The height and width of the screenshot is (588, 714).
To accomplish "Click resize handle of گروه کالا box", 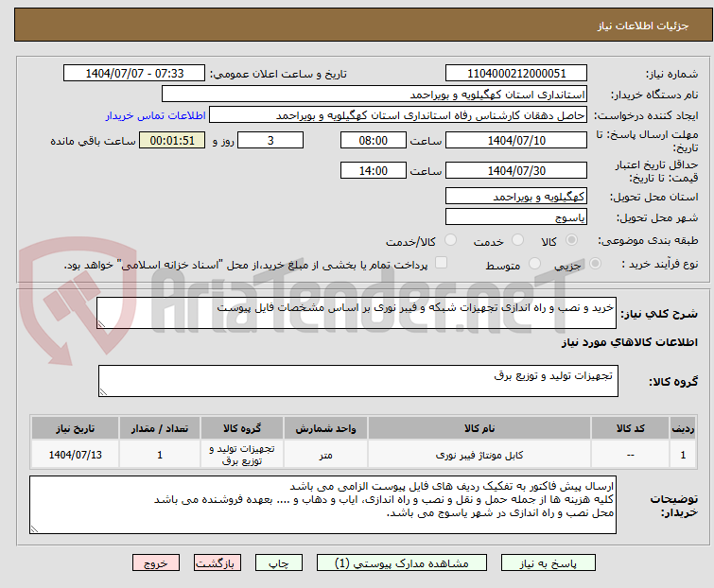I will pos(103,392).
